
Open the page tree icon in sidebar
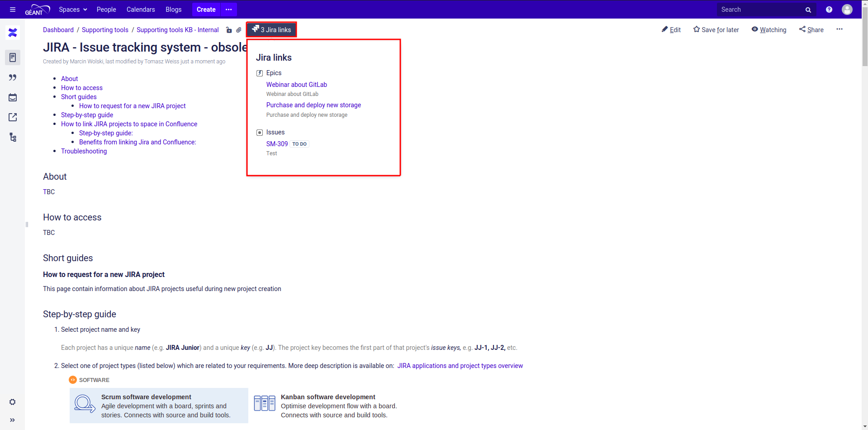(13, 137)
